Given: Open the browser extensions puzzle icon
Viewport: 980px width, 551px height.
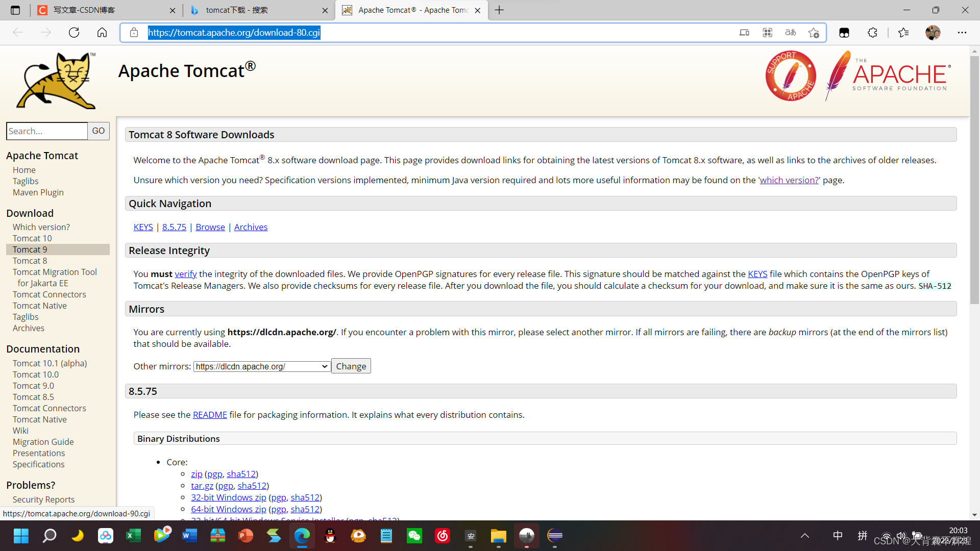Looking at the screenshot, I should 872,33.
